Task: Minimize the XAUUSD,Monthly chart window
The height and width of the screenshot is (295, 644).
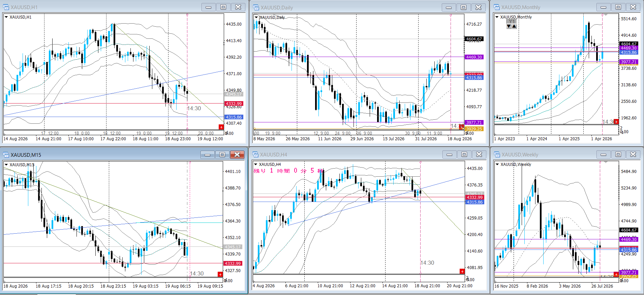Action: point(604,7)
